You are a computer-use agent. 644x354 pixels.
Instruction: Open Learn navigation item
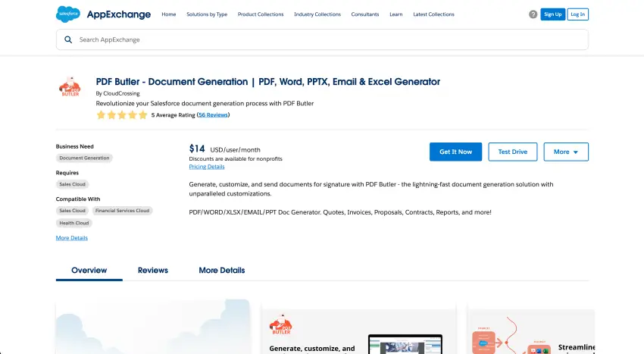click(x=396, y=14)
